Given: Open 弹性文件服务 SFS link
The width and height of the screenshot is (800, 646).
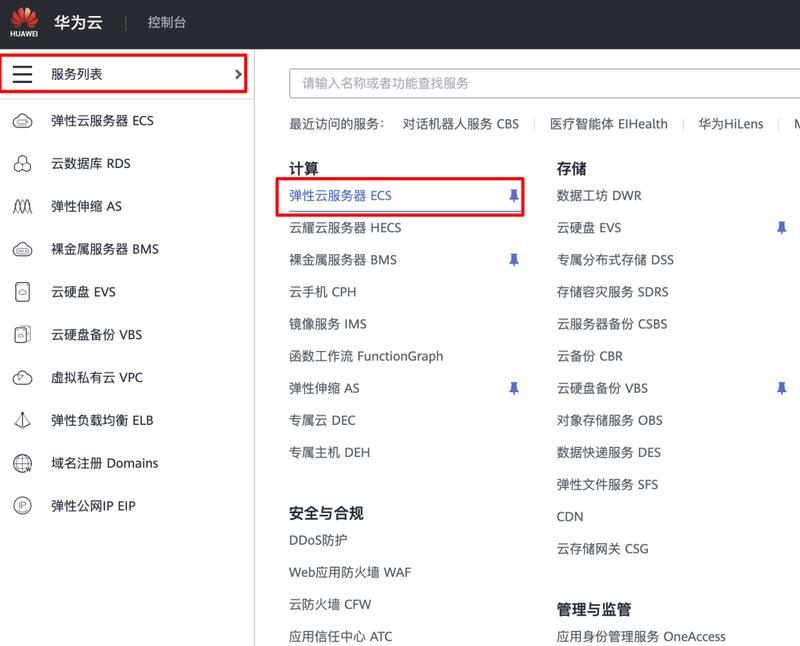Looking at the screenshot, I should pos(608,485).
